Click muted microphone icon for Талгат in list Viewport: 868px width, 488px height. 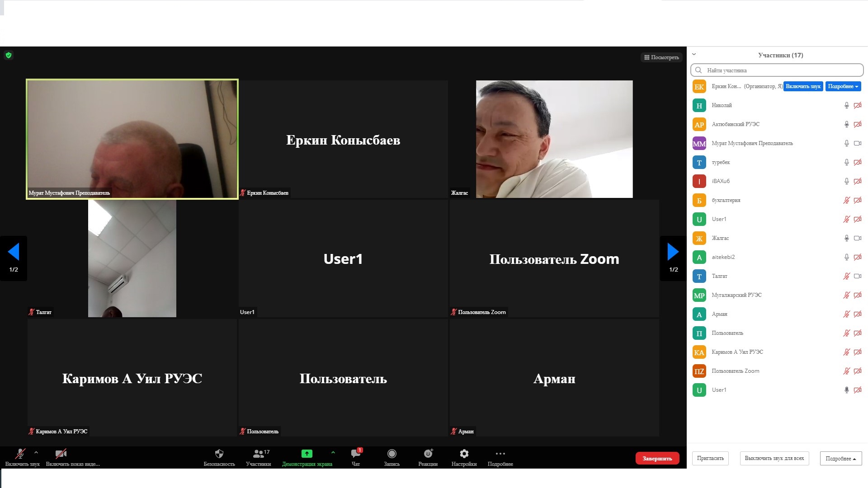[x=847, y=276]
